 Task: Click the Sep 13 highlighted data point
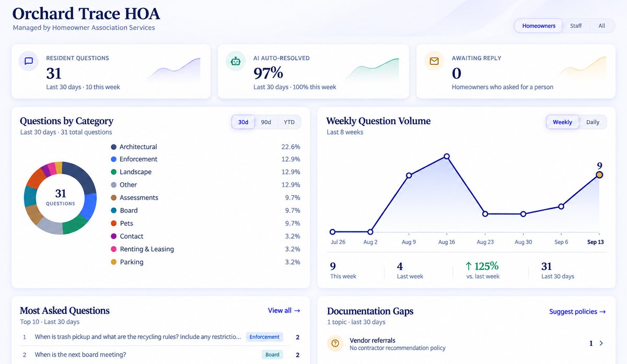click(x=599, y=175)
